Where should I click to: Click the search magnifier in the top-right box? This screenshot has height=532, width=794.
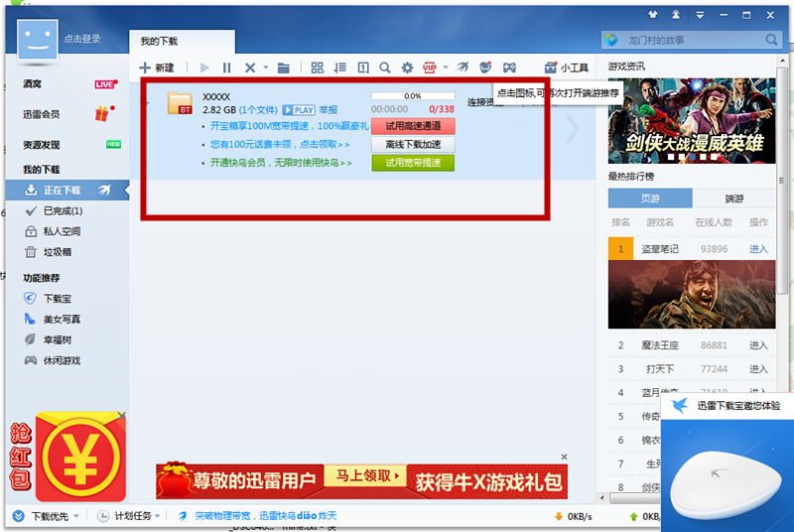pos(771,40)
